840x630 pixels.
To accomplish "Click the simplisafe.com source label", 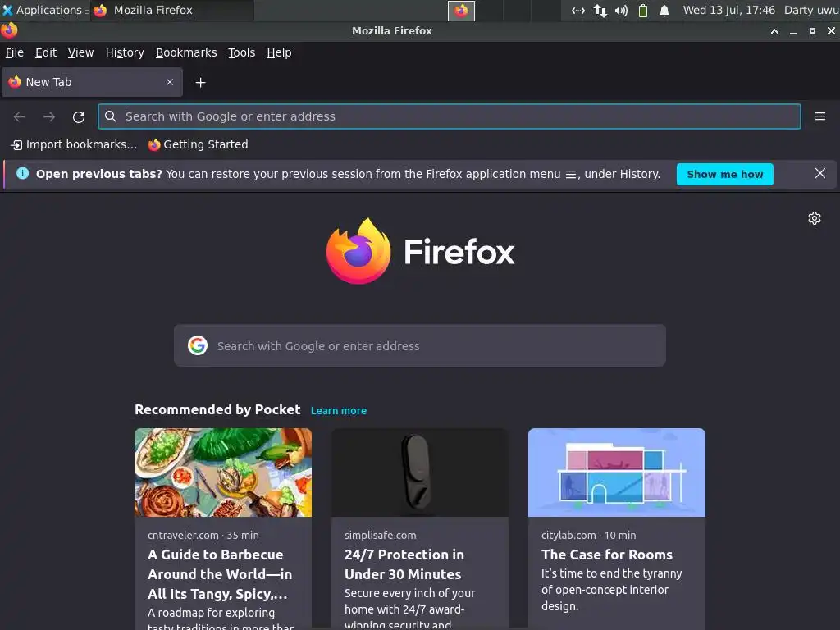I will pos(381,535).
